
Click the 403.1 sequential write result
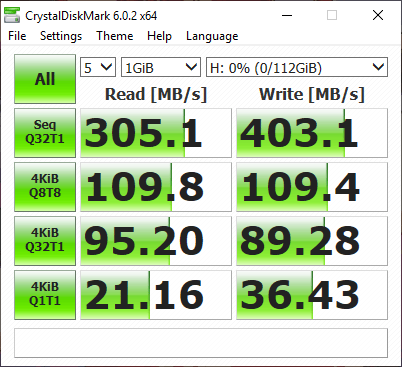pyautogui.click(x=312, y=133)
